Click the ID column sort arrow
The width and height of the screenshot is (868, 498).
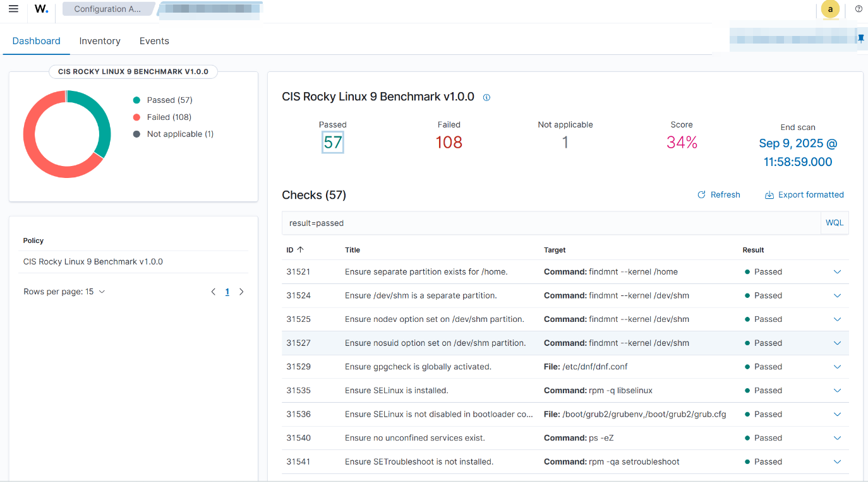tap(300, 250)
